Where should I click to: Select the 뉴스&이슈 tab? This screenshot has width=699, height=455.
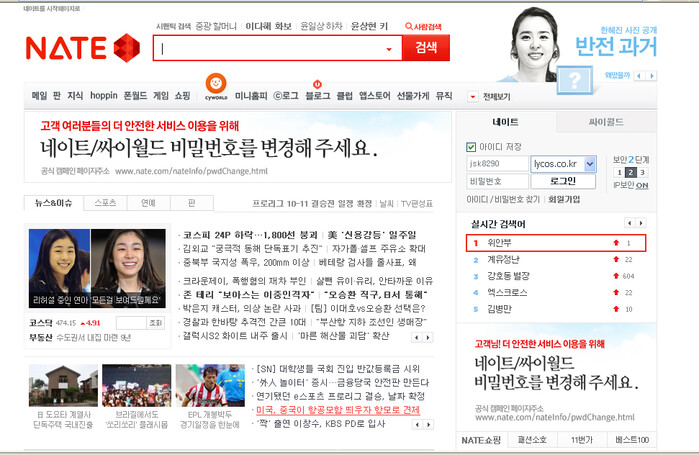[53, 203]
